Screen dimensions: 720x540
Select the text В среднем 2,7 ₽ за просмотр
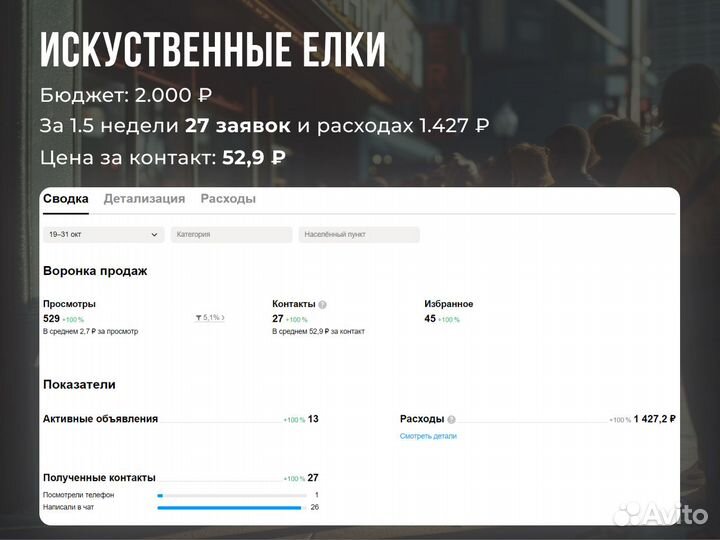click(x=90, y=331)
